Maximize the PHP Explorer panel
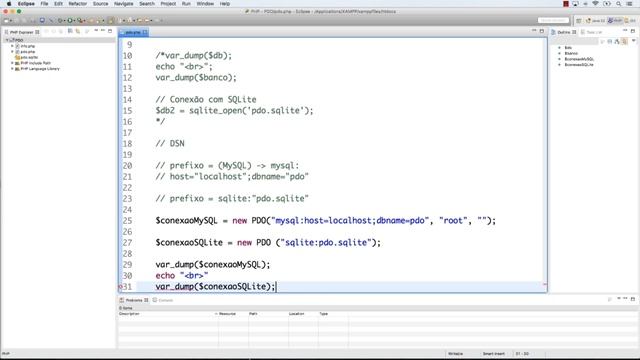Screen dimensions: 640x360 [x=110, y=31]
